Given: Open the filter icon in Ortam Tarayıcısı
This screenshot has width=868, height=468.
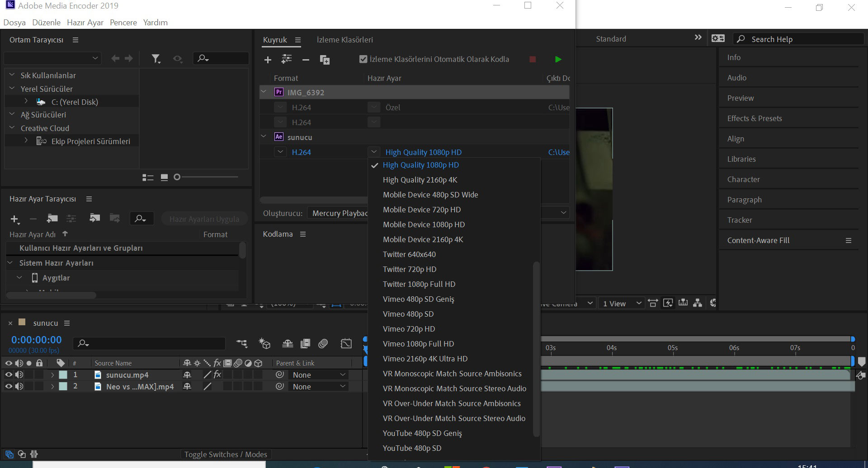Looking at the screenshot, I should coord(156,58).
